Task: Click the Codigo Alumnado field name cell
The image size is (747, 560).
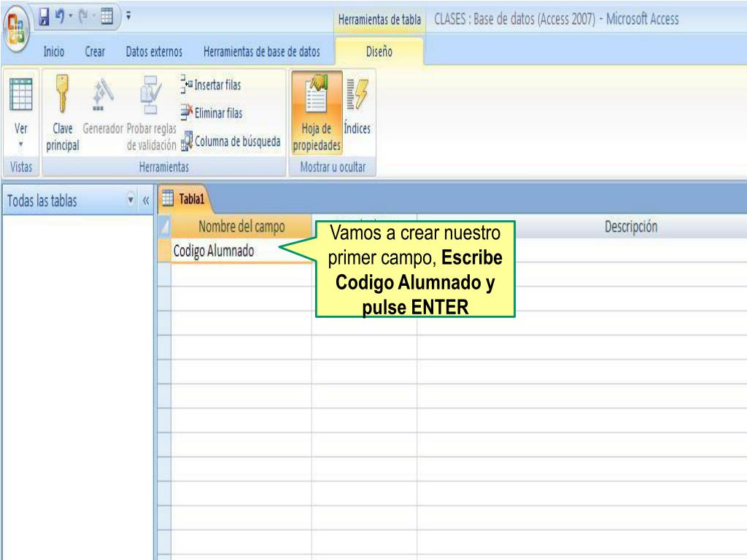Action: click(x=241, y=251)
